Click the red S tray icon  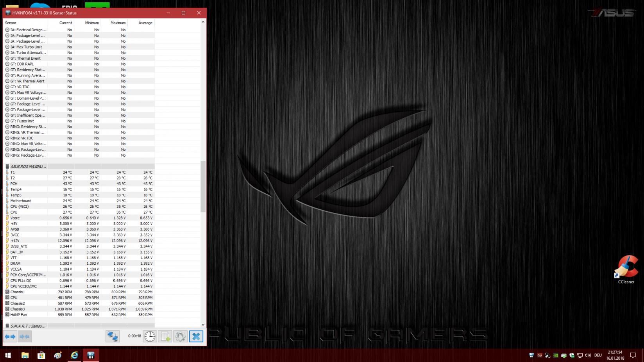pyautogui.click(x=540, y=355)
